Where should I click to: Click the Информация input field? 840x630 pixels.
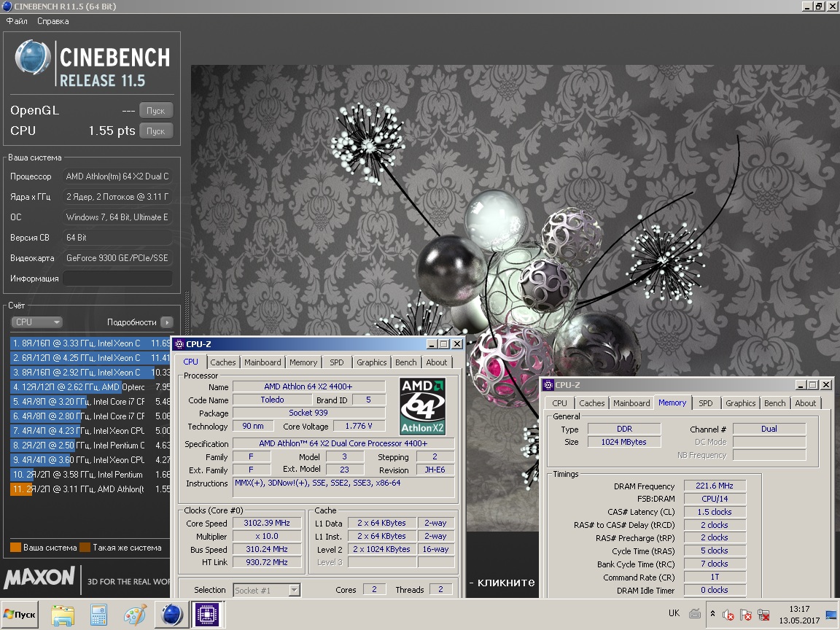[118, 278]
